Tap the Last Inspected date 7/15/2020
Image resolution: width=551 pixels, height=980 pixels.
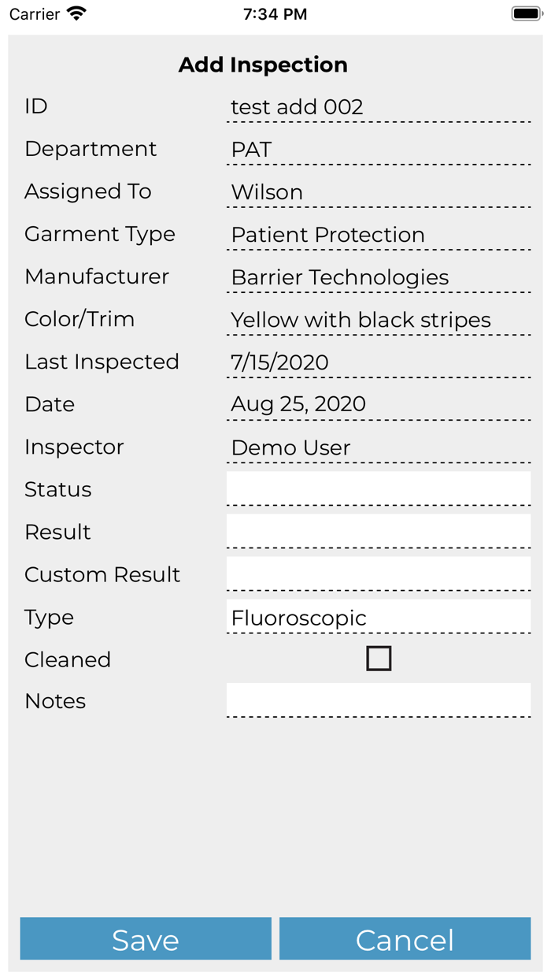379,362
